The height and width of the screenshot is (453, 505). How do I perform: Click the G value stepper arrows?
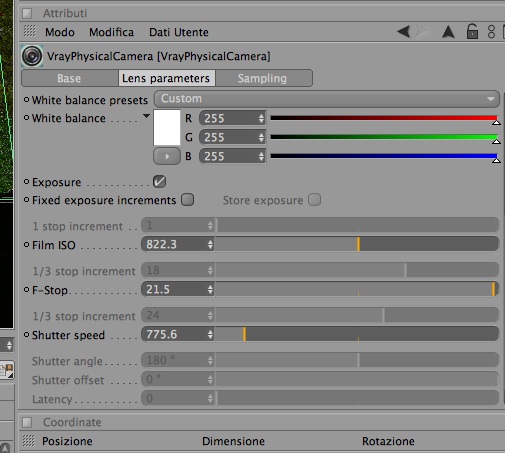coord(261,137)
